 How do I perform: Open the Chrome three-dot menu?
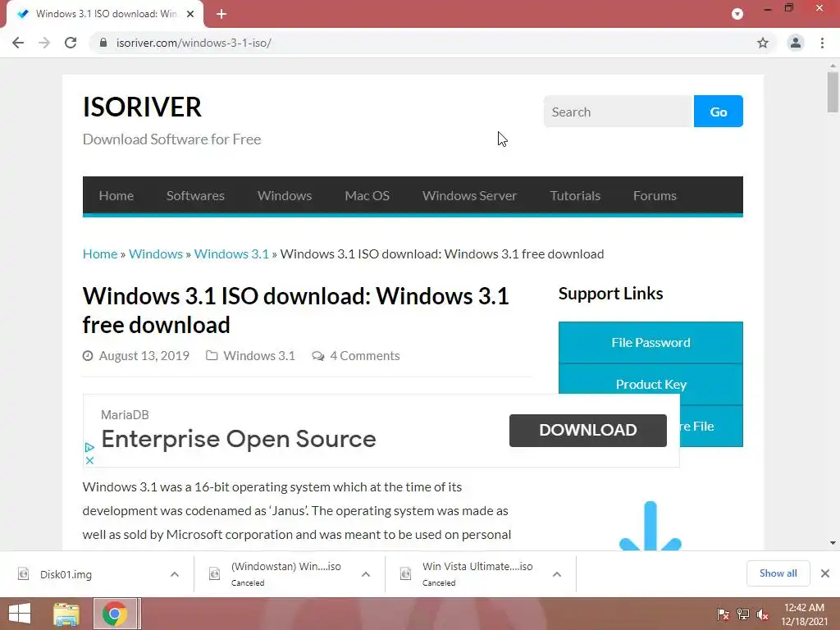coord(822,43)
